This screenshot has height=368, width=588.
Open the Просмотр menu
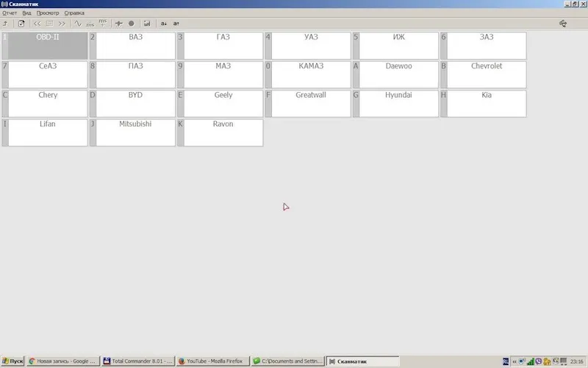pyautogui.click(x=48, y=13)
